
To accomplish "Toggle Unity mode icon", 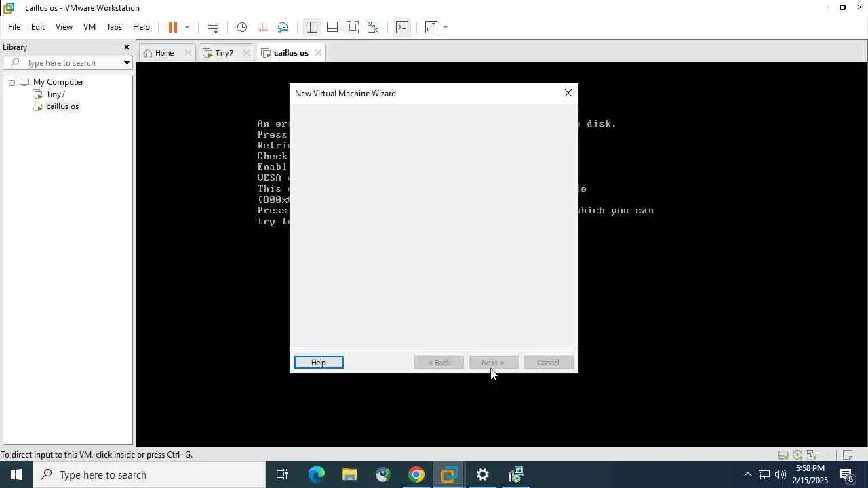I will pos(373,27).
